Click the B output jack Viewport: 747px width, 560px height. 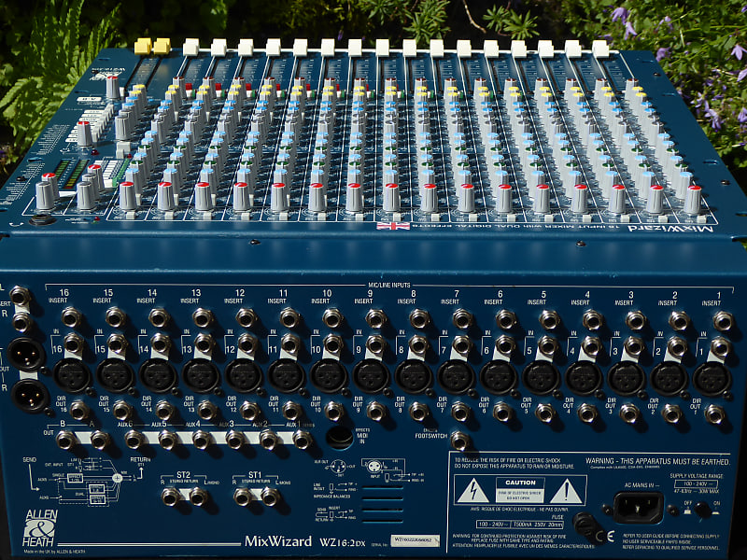point(65,440)
